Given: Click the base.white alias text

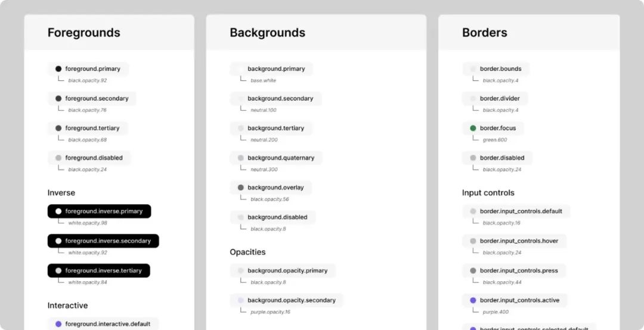Looking at the screenshot, I should coord(264,80).
